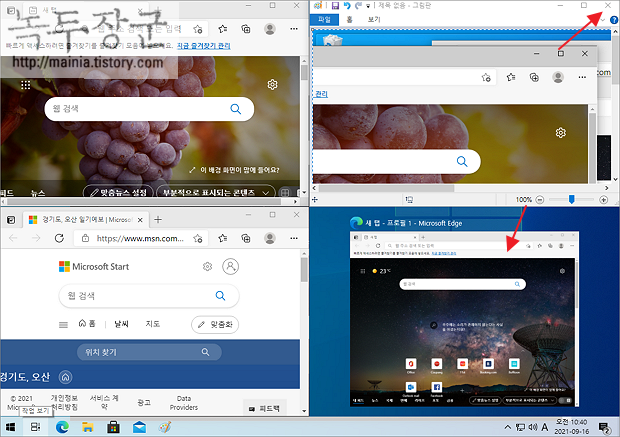Click the search magnifier on Microsoft Start

pos(220,295)
